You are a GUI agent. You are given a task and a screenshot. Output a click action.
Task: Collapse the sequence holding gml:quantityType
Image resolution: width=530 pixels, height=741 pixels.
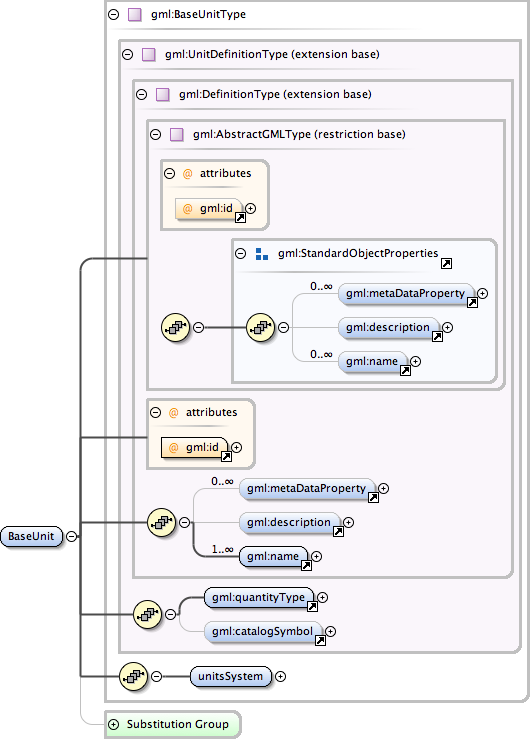point(171,614)
